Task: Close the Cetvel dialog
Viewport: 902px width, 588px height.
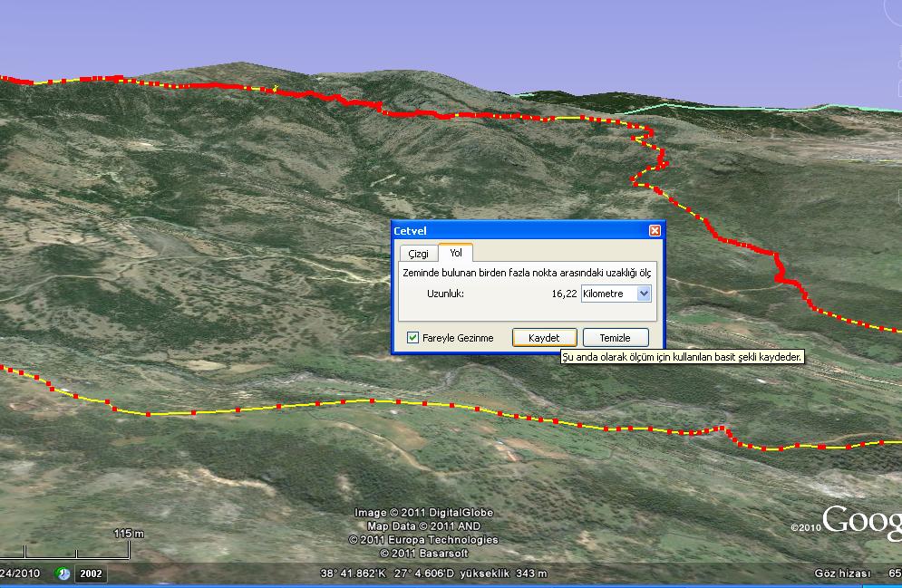Action: click(x=655, y=231)
